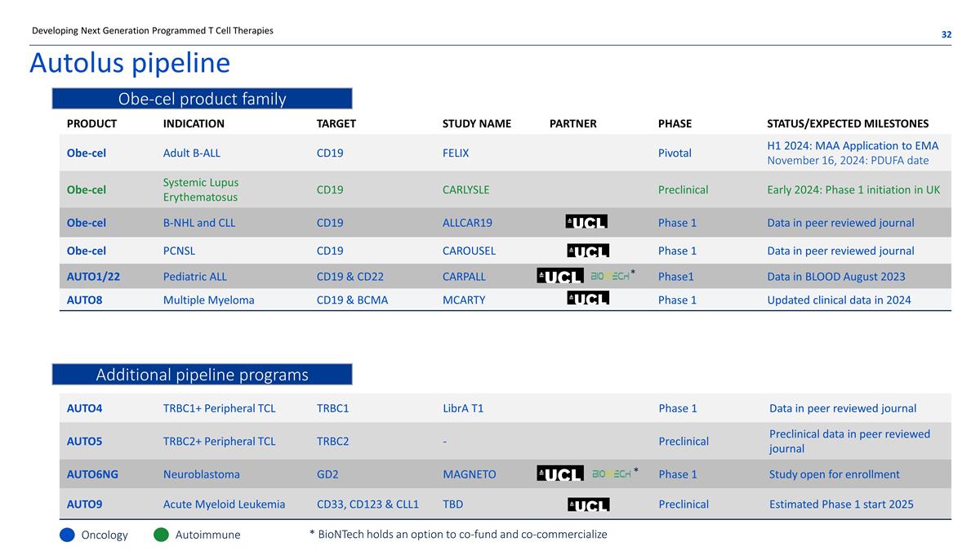The image size is (980, 551).
Task: Click the blue Oncology legend dot
Action: pyautogui.click(x=67, y=535)
